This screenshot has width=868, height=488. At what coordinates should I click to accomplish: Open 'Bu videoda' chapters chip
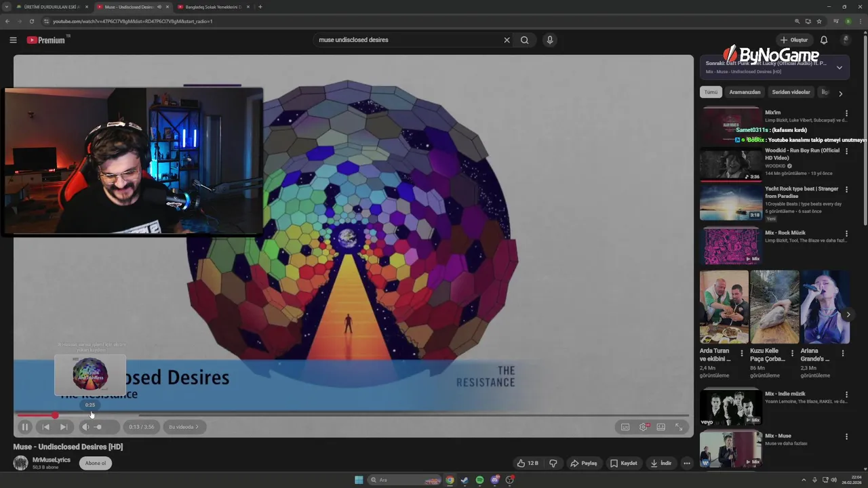184,427
